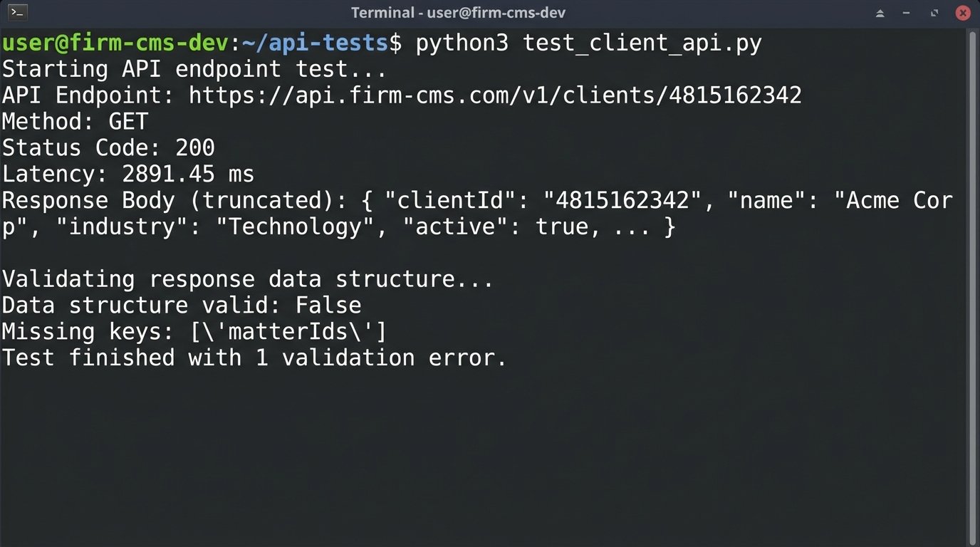Click the 'Test finished with 1 validation error.' line
This screenshot has width=980, height=547.
(x=254, y=358)
